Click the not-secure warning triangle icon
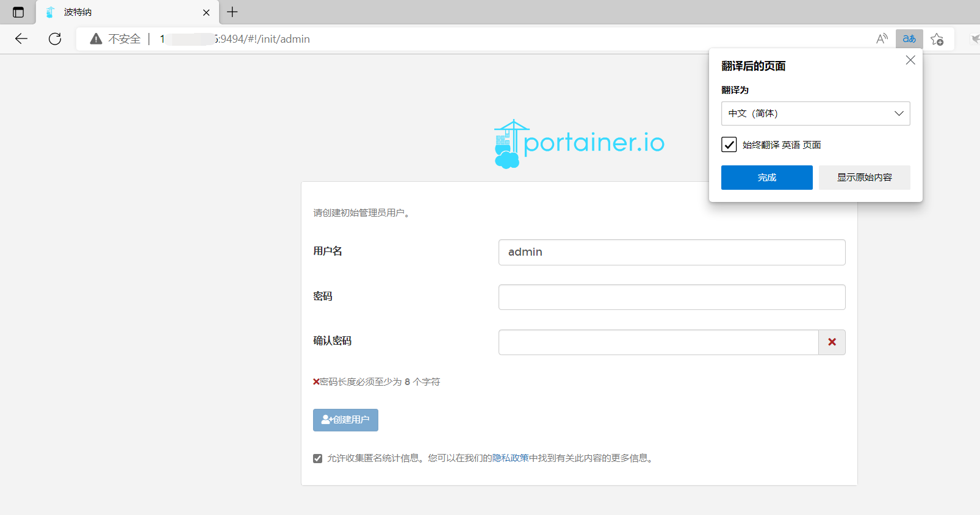Image resolution: width=980 pixels, height=515 pixels. pyautogui.click(x=96, y=39)
